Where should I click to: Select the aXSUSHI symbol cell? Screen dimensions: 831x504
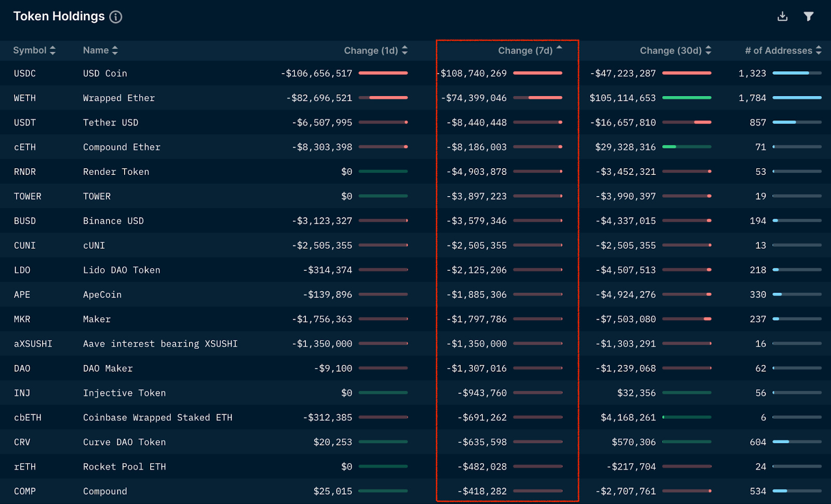pos(33,344)
